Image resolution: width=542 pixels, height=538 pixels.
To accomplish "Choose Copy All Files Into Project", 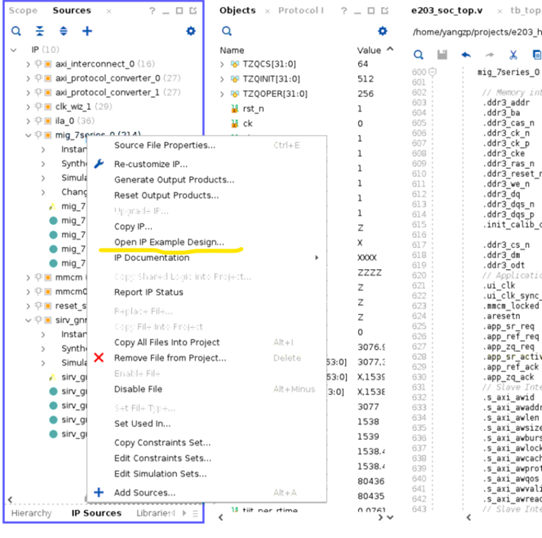I will pyautogui.click(x=207, y=342).
